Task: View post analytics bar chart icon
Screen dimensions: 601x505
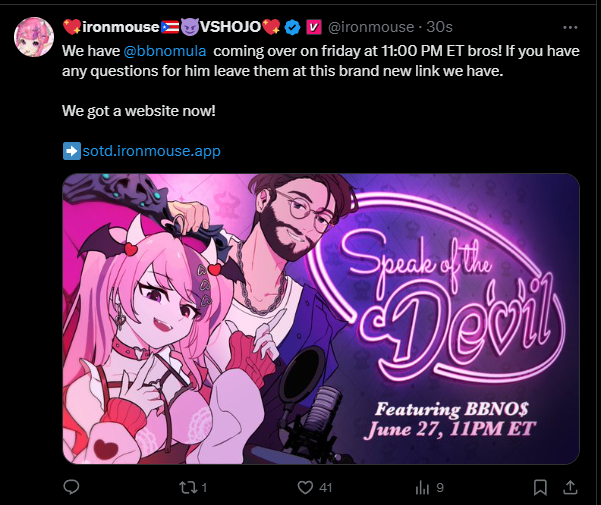Action: (x=422, y=488)
